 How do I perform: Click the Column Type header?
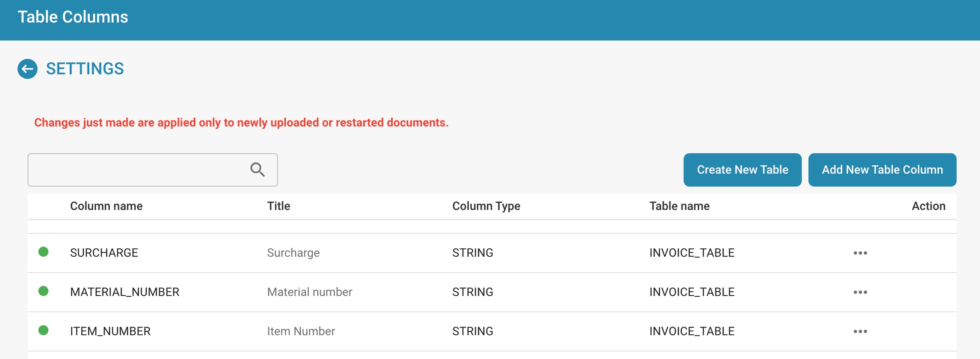486,206
